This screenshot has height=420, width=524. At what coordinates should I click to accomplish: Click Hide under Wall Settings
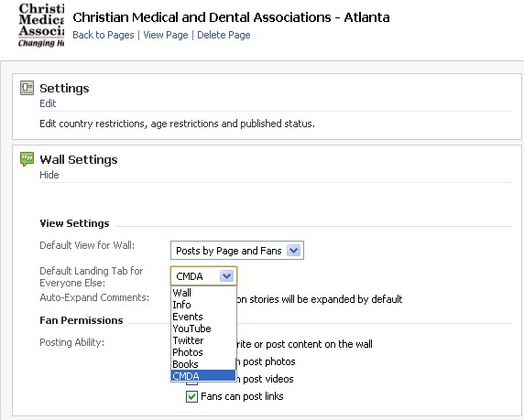point(49,175)
